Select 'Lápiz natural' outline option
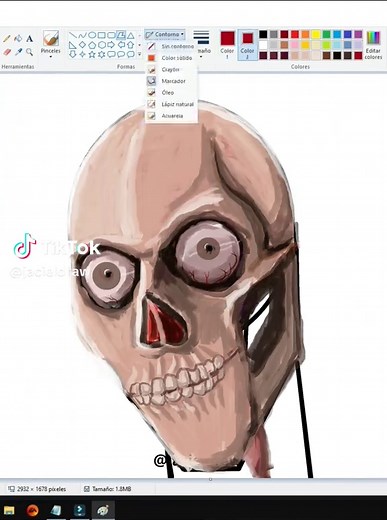The height and width of the screenshot is (520, 387). (171, 104)
